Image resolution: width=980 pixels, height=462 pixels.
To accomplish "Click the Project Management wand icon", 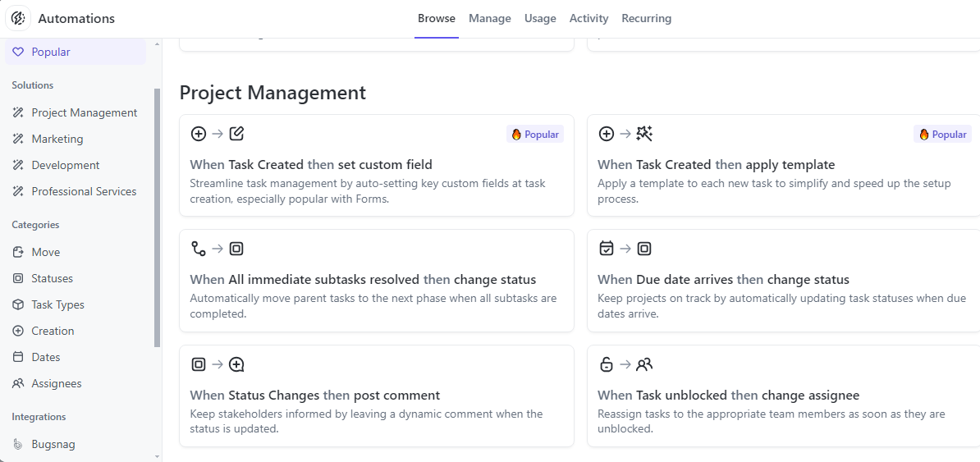I will 18,112.
